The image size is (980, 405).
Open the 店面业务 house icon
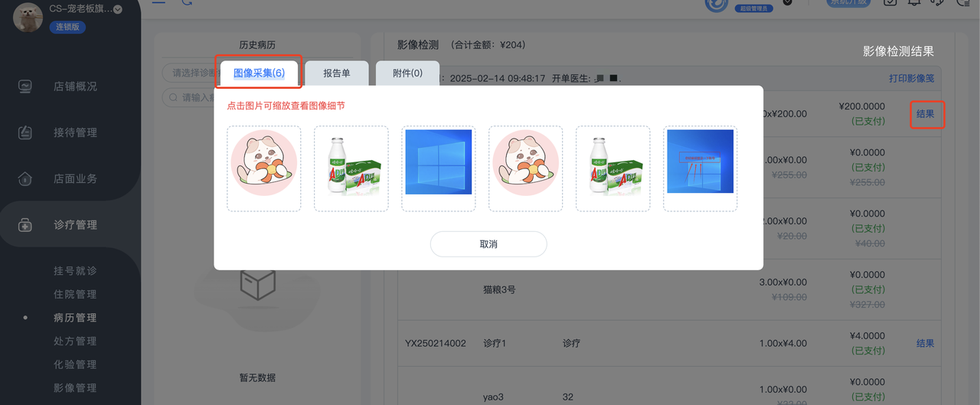click(25, 178)
